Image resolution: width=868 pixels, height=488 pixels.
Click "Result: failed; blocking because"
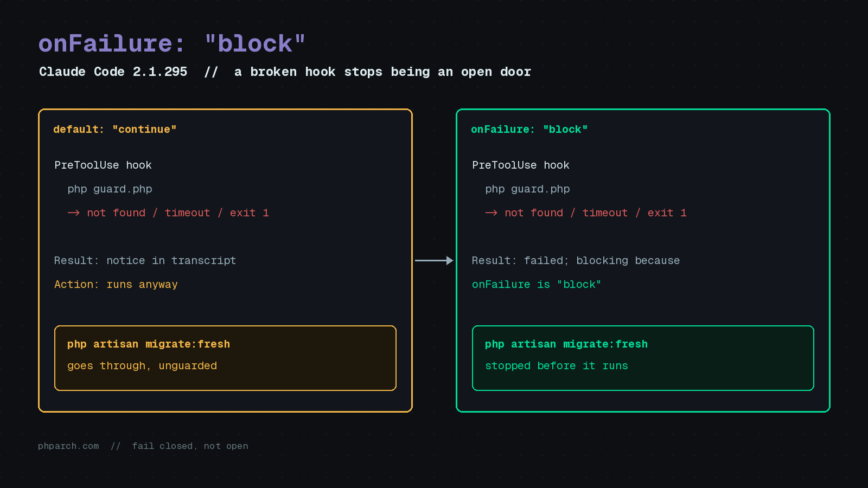(576, 261)
